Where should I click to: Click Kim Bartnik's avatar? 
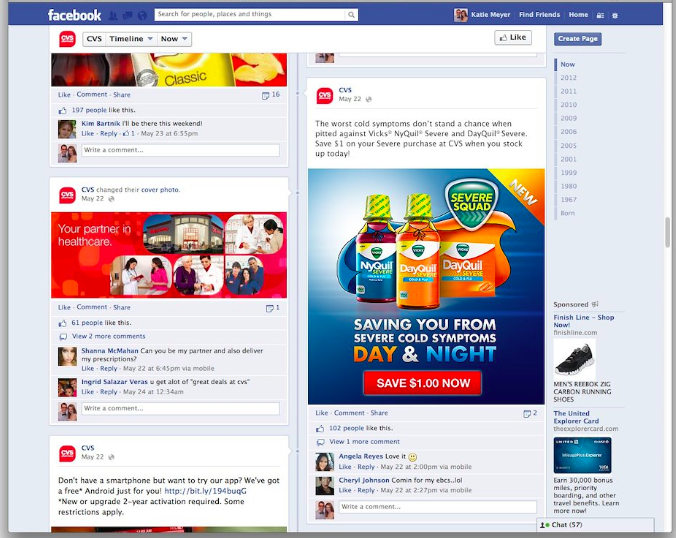tap(67, 129)
